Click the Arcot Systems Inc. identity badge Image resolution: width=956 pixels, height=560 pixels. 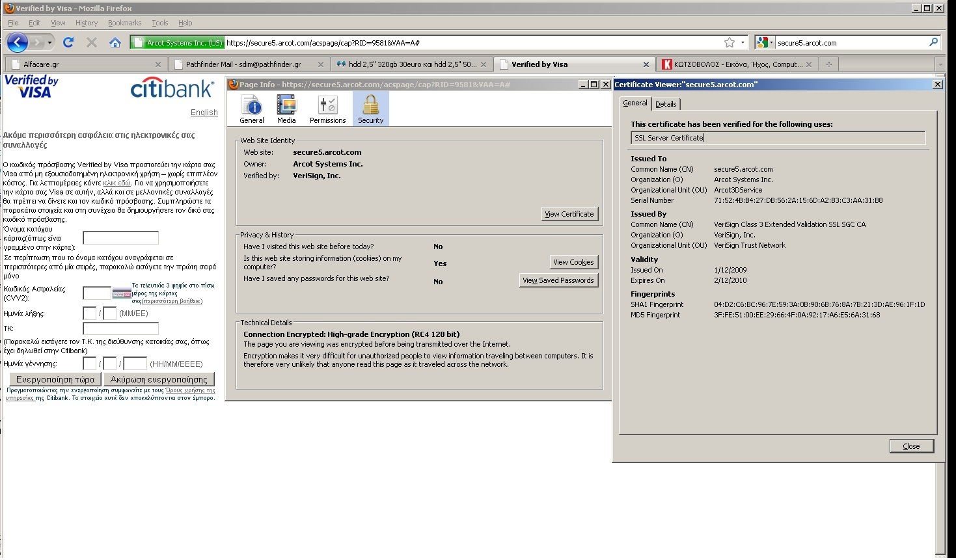[178, 43]
